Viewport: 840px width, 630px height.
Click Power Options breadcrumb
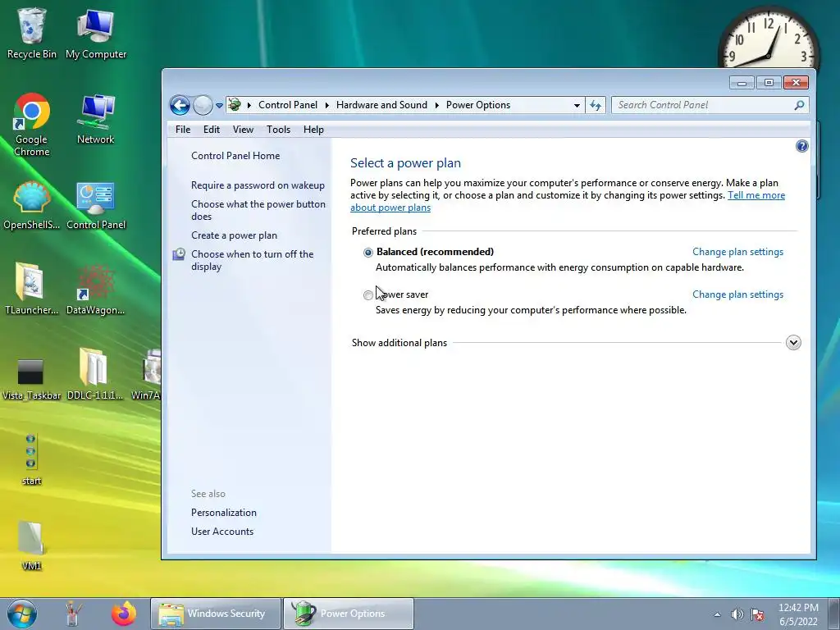[478, 105]
